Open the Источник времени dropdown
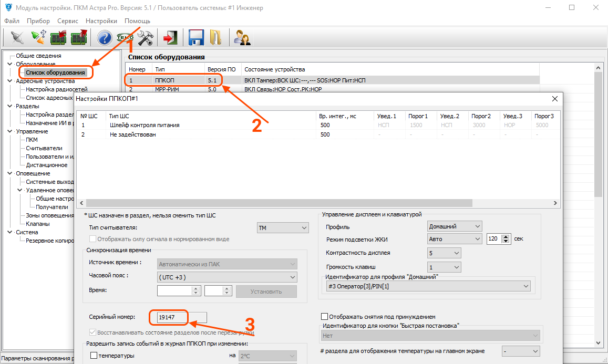The image size is (608, 364). tap(227, 264)
